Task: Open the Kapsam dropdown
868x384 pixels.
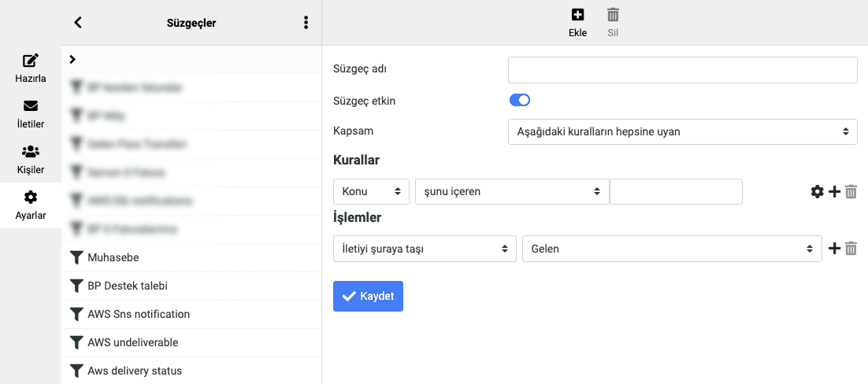Action: click(x=682, y=131)
